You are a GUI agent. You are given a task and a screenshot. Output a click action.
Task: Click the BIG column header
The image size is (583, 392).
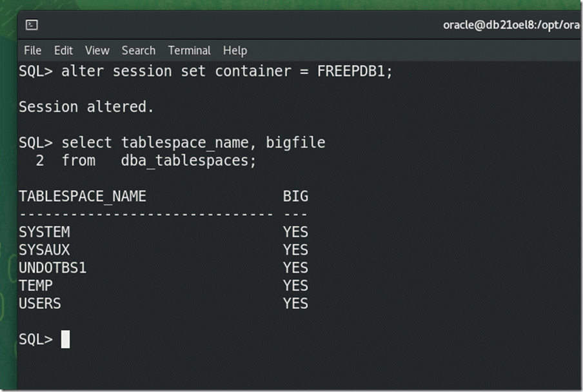click(295, 196)
